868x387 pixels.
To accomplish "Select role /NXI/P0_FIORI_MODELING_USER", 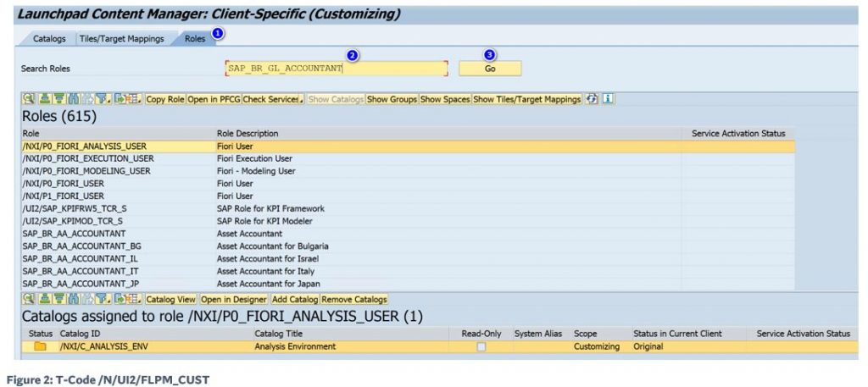I will (x=86, y=171).
